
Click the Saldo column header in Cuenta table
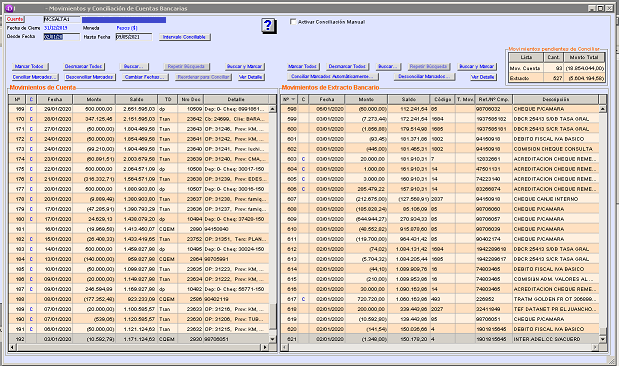137,99
